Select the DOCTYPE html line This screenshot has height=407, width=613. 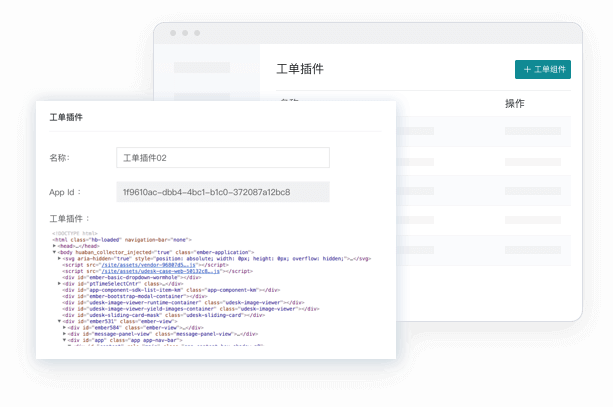[x=75, y=233]
